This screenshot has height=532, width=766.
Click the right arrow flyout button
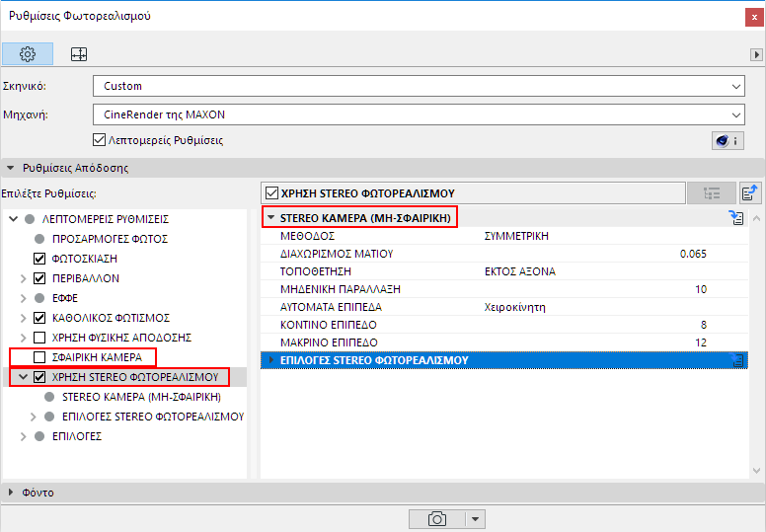click(756, 54)
